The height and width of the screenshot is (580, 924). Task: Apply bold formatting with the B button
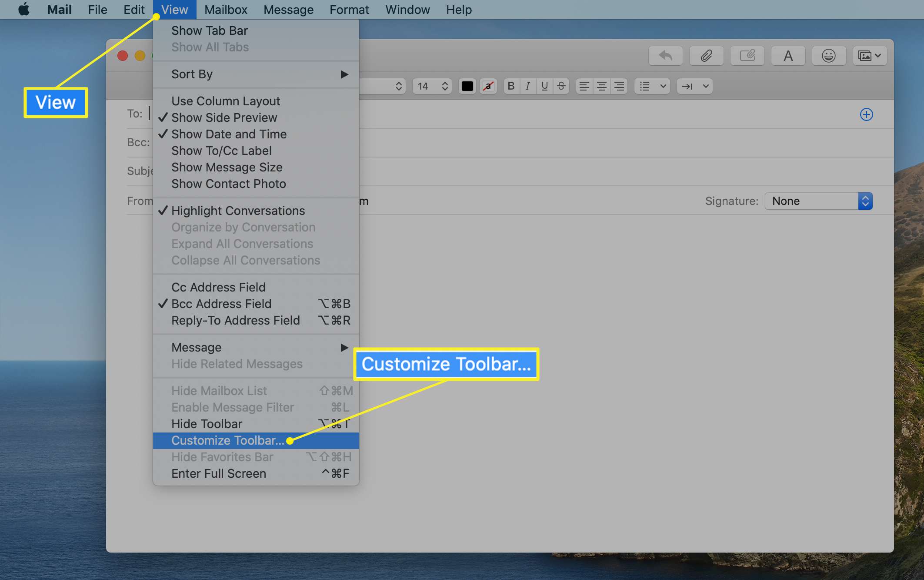(x=511, y=86)
